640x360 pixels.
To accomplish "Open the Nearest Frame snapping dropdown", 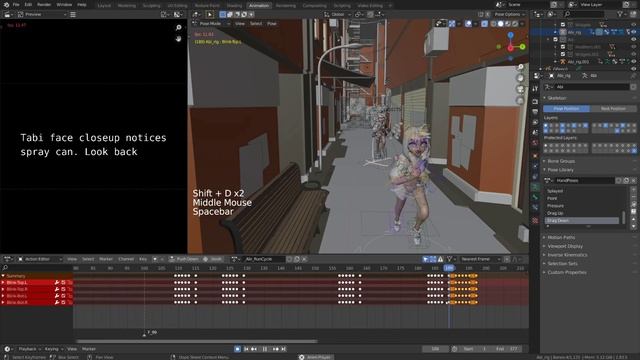I will pyautogui.click(x=480, y=259).
